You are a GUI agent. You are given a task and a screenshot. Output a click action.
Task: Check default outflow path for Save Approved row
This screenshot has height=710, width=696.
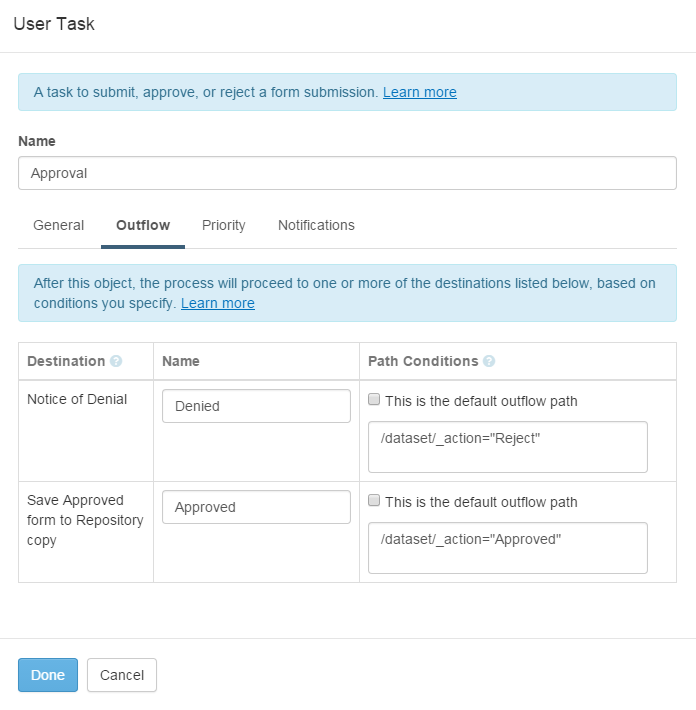[374, 500]
